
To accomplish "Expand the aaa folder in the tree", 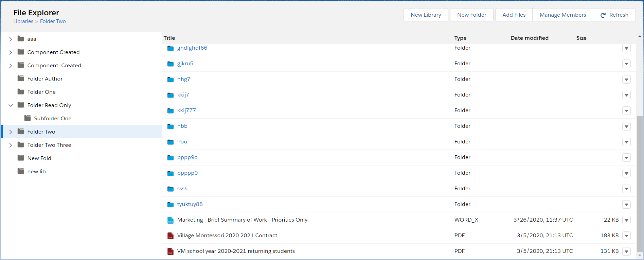I will (11, 39).
